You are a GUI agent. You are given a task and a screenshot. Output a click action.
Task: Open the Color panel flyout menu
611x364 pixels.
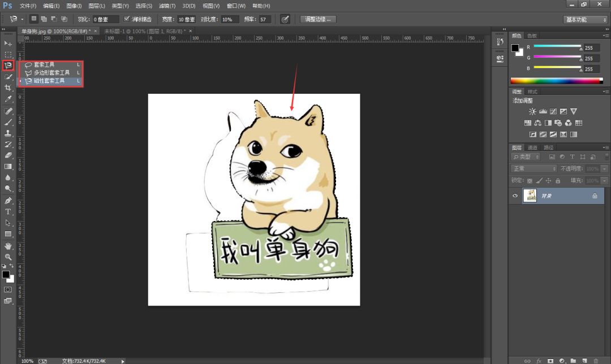(605, 36)
